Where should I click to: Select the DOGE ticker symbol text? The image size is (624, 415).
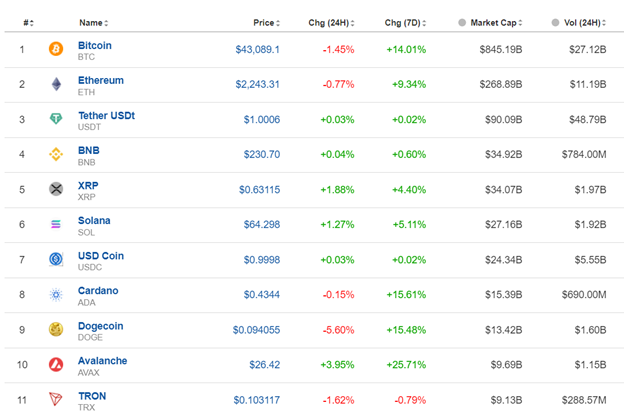pos(90,337)
